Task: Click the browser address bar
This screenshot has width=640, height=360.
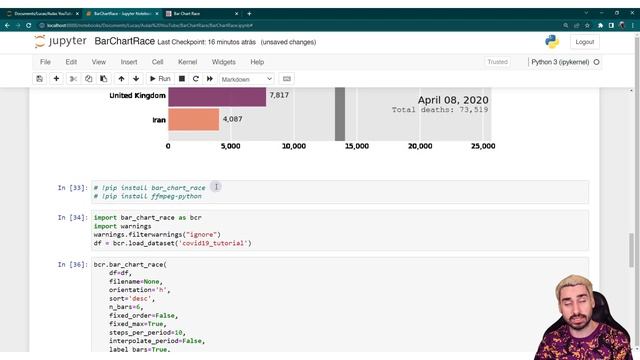Action: coord(298,25)
